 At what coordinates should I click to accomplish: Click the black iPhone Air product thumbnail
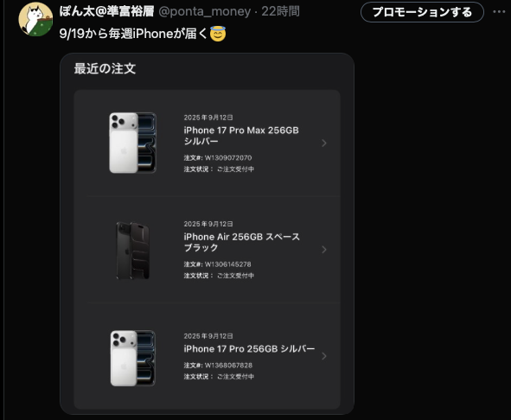(x=132, y=251)
